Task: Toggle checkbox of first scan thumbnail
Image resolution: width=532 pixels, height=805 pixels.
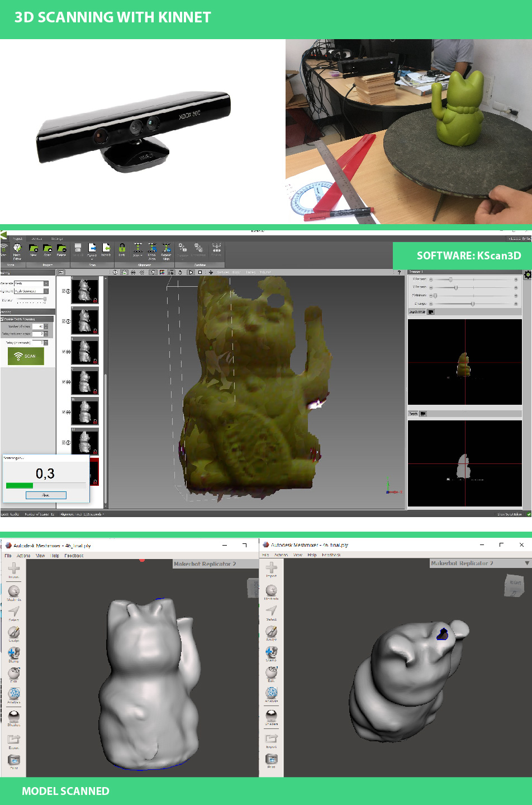Action: [64, 291]
